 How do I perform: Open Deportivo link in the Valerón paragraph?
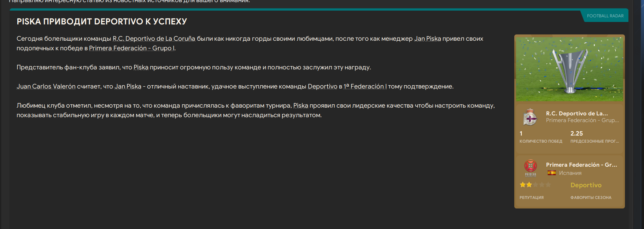322,86
